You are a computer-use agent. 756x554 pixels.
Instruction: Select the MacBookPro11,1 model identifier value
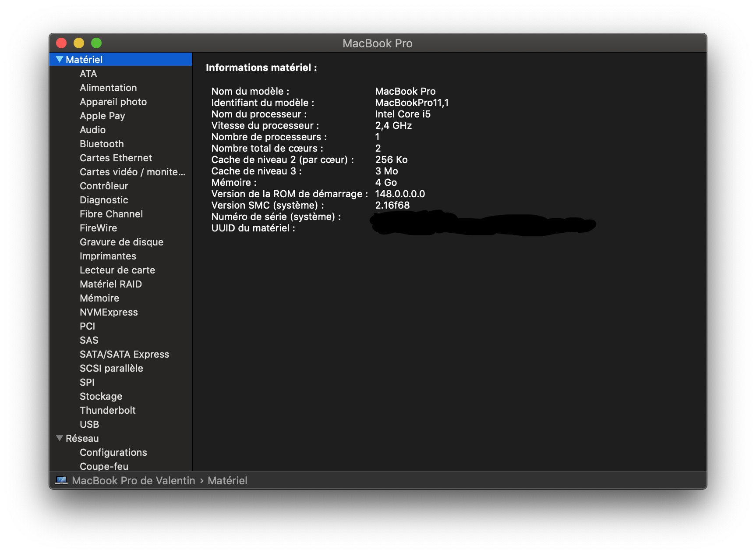[x=412, y=103]
